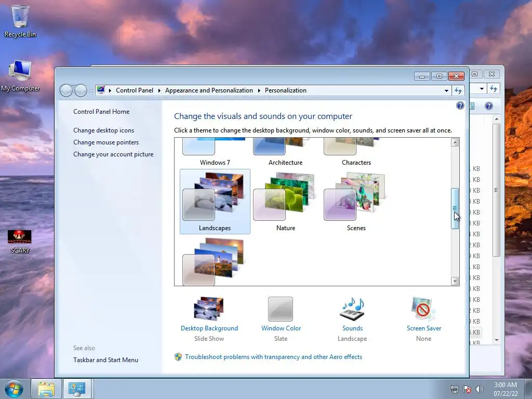
Task: Click the Show desktop strip on the taskbar
Action: 528,389
